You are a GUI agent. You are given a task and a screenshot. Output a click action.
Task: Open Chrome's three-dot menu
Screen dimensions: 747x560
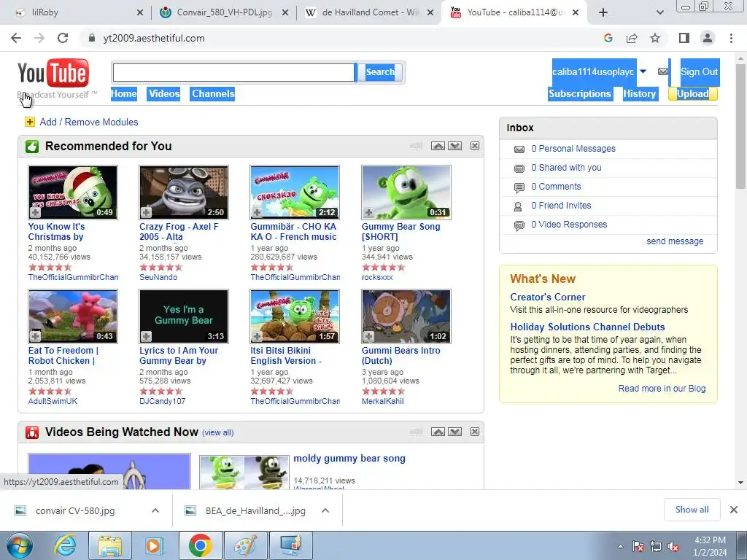[731, 38]
